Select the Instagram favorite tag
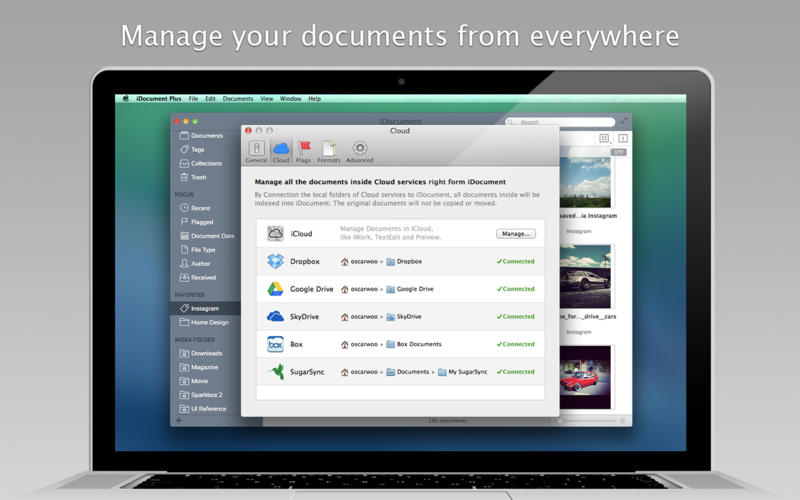Viewport: 800px width, 500px height. (x=206, y=308)
